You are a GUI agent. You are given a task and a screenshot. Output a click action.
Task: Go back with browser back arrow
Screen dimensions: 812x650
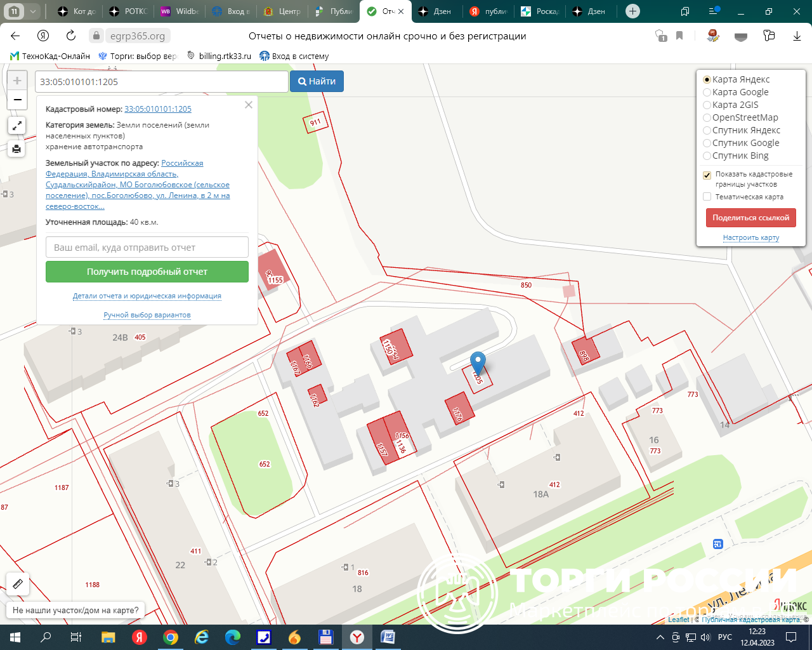click(x=15, y=36)
